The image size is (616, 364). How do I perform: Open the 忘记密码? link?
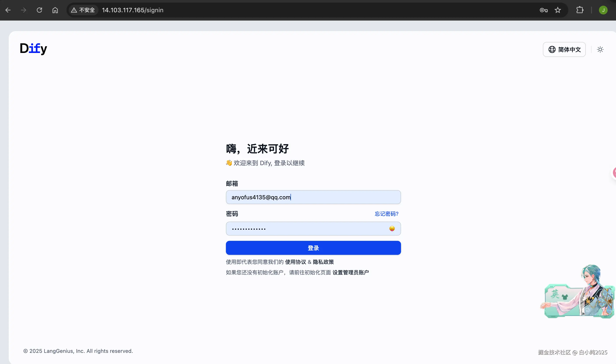pyautogui.click(x=386, y=214)
